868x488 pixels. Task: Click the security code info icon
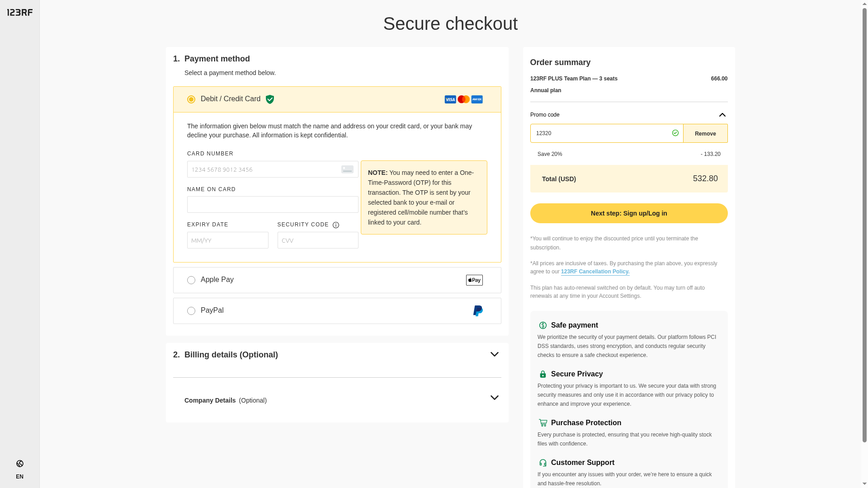click(336, 225)
